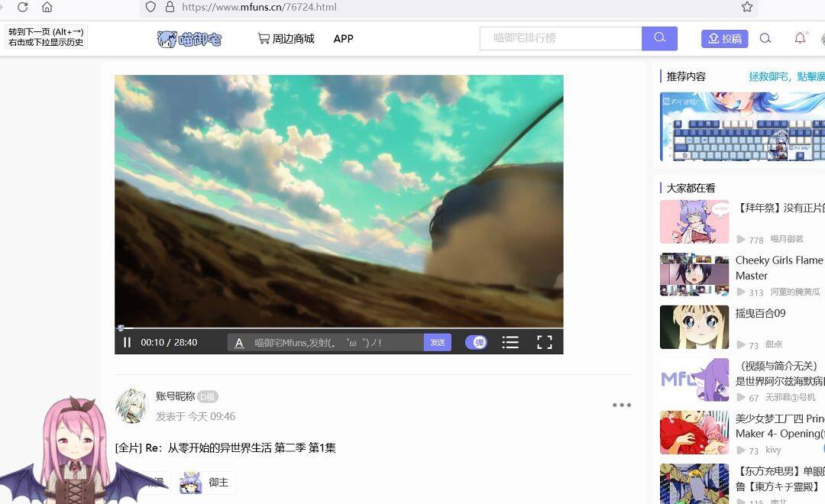Open the player playlist menu icon
Viewport: 825px width, 504px height.
point(510,343)
